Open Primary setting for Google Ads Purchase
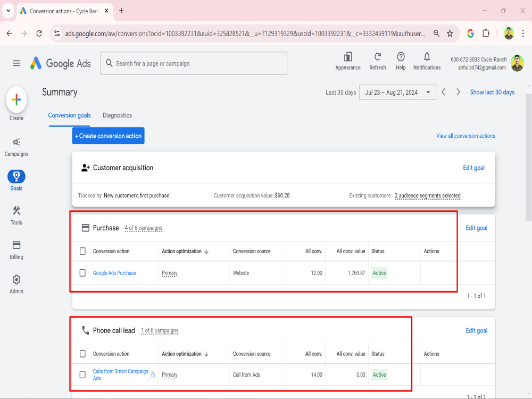532x399 pixels. click(169, 273)
